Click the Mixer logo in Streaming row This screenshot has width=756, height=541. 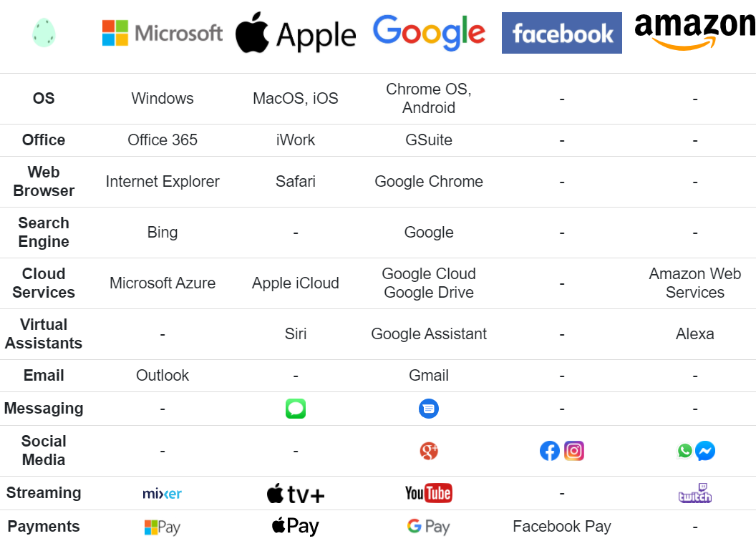[163, 493]
